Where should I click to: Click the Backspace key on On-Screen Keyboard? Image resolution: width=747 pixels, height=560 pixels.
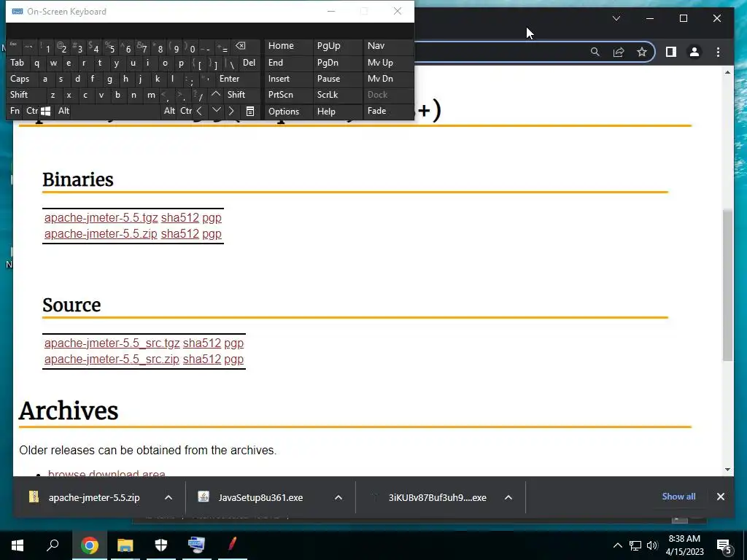241,46
